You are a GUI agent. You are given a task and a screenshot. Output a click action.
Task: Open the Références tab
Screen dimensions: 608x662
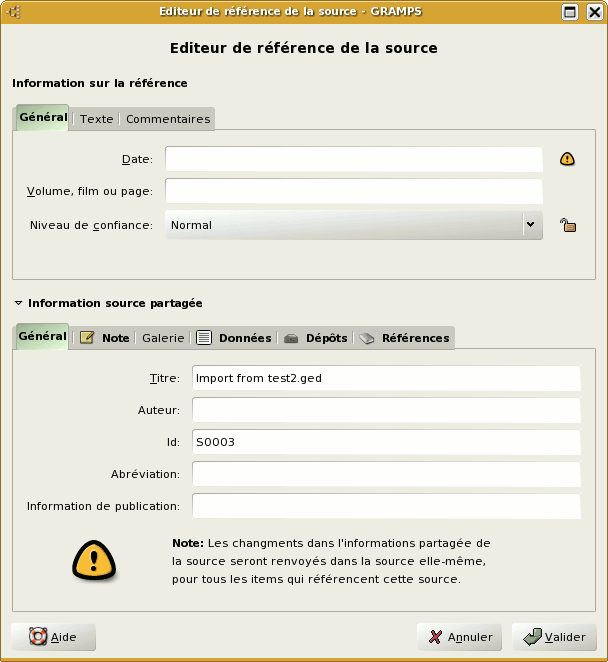tap(404, 338)
